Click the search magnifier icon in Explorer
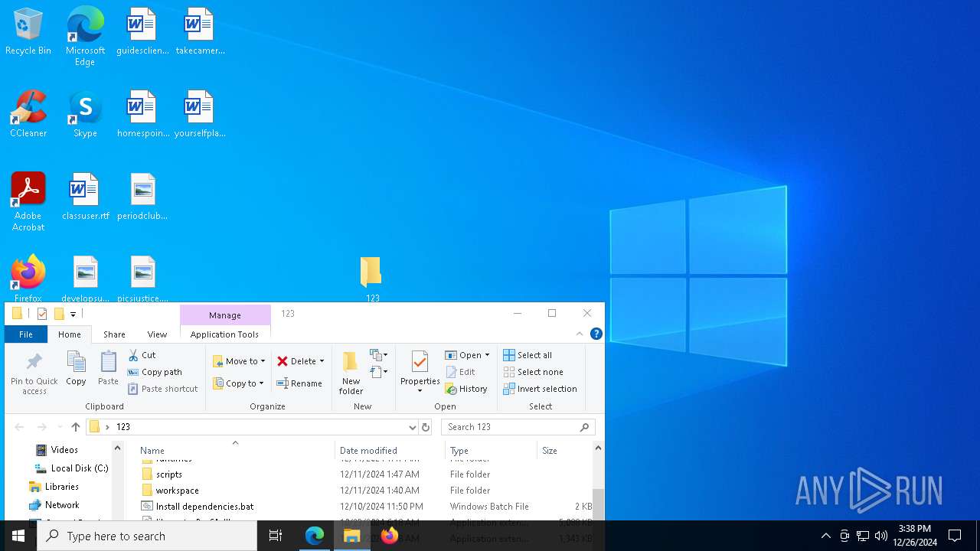 point(585,427)
